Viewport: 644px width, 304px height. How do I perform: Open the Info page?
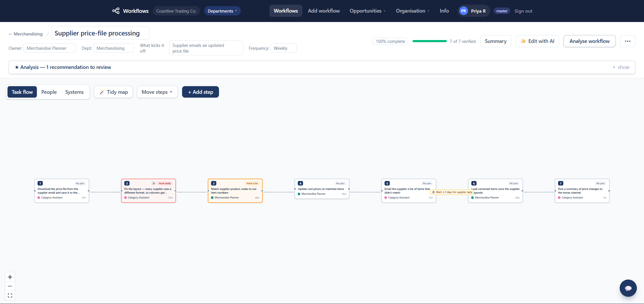pos(444,11)
